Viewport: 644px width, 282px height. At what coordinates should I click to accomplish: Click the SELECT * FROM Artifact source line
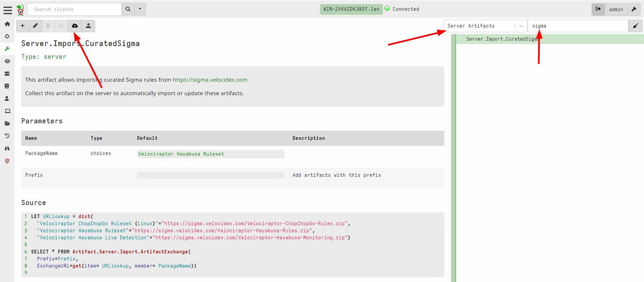tap(111, 252)
